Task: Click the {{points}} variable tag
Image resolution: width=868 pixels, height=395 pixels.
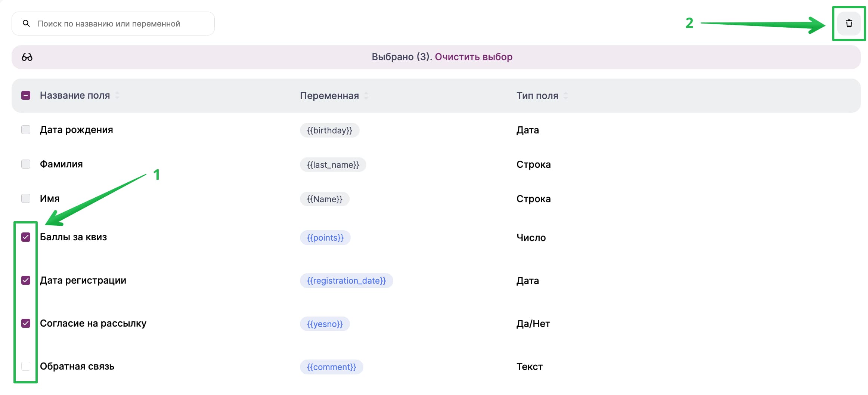Action: coord(325,238)
